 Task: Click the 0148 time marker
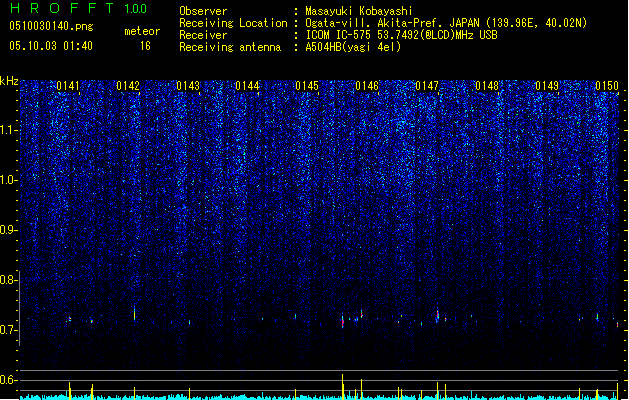[487, 86]
